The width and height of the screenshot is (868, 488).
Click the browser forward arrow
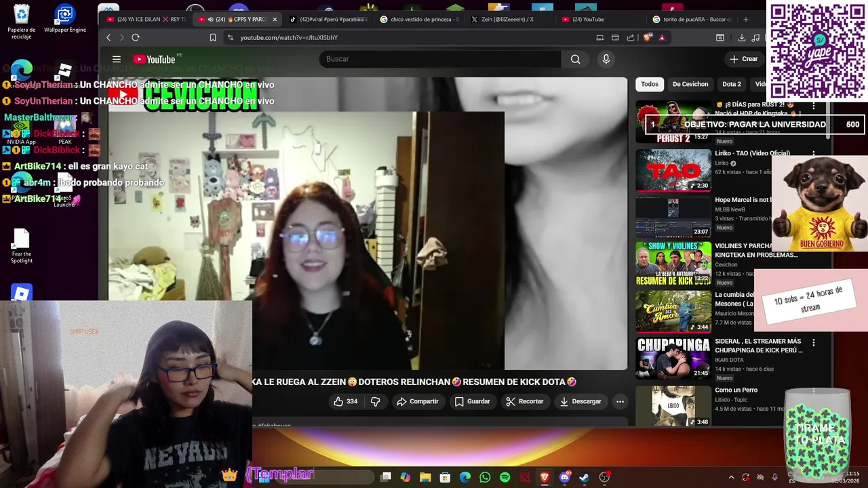pyautogui.click(x=121, y=37)
